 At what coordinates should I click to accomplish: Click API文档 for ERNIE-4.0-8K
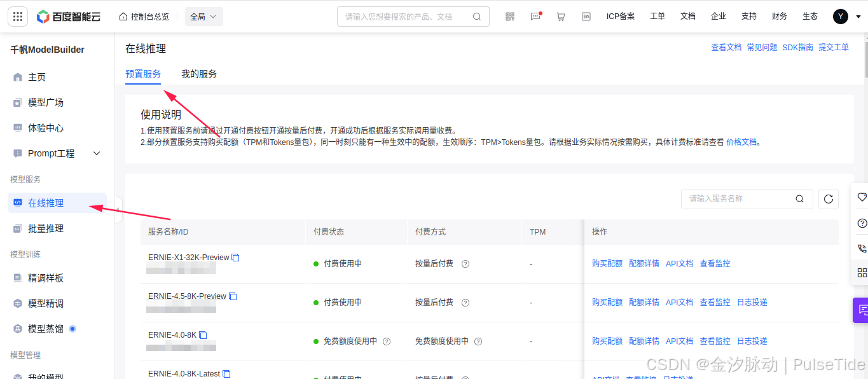(680, 341)
